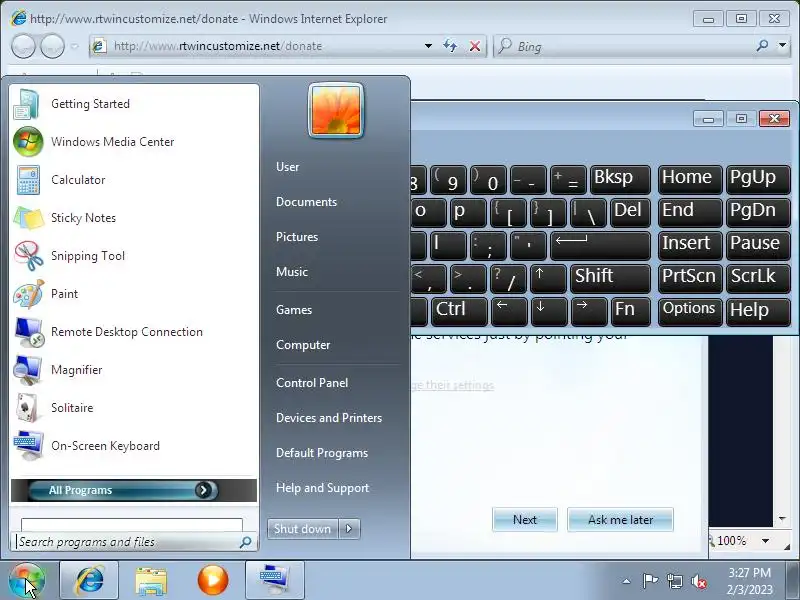Click scrollbar down arrow in IE
This screenshot has width=800, height=600.
[782, 519]
